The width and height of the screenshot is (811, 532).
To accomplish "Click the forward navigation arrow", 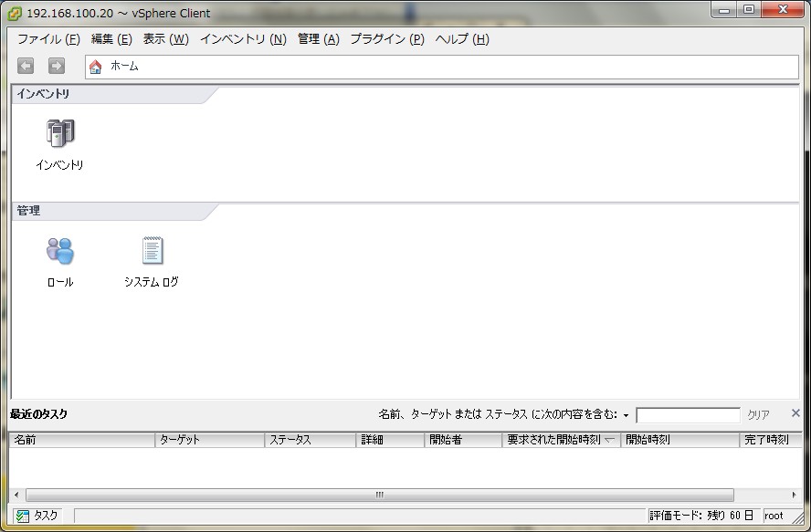I will (x=57, y=67).
